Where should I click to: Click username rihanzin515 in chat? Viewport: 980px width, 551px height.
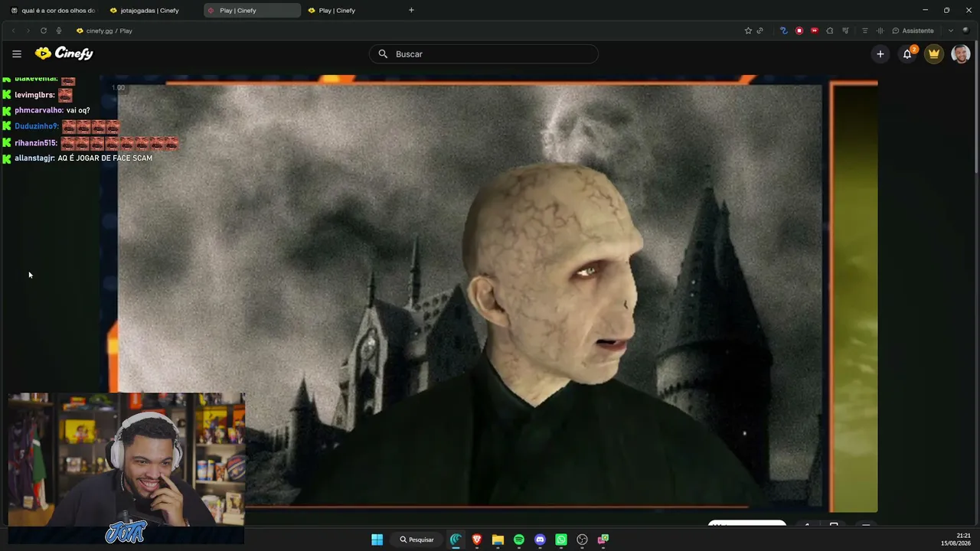pyautogui.click(x=36, y=143)
